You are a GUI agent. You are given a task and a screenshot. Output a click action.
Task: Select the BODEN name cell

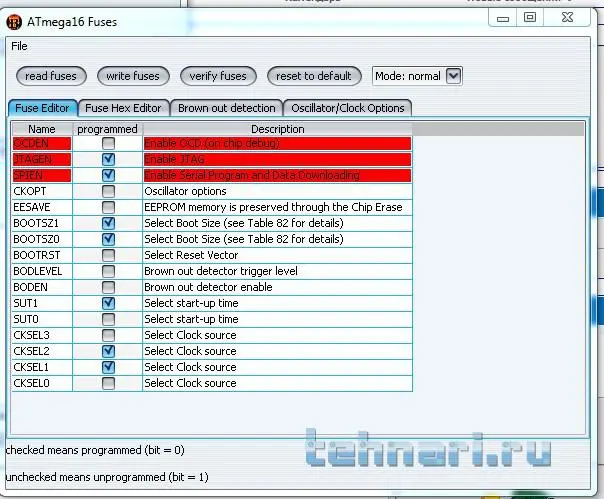pos(42,287)
